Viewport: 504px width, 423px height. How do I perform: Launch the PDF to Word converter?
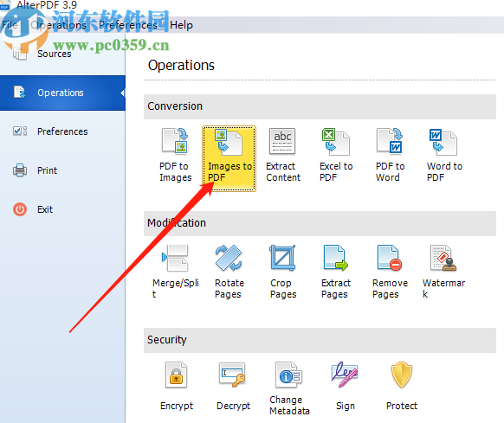390,156
